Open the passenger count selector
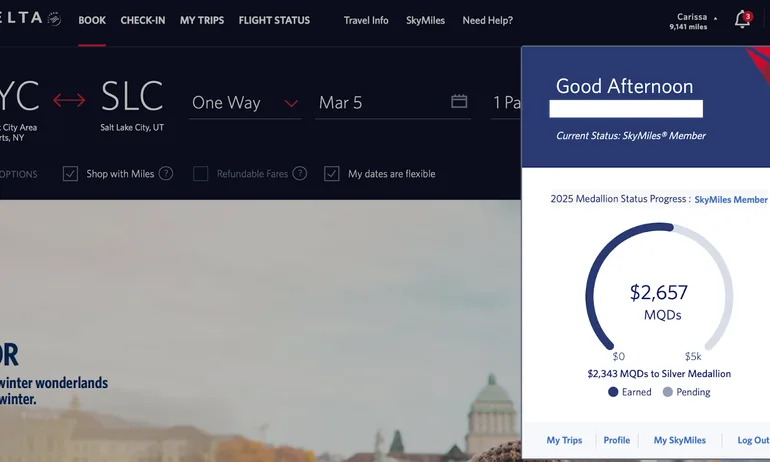This screenshot has width=770, height=462. tap(506, 103)
